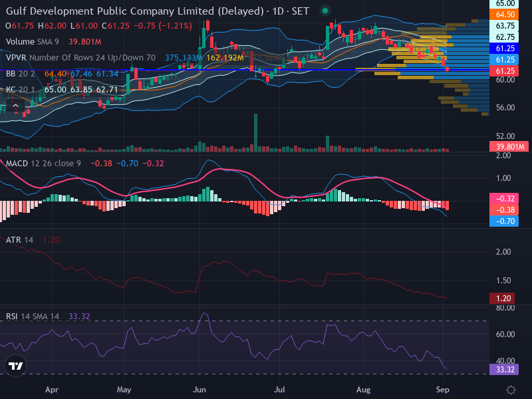Viewport: 532px width, 399px height.
Task: Click the 162.192M VPVR down volume value
Action: click(225, 58)
